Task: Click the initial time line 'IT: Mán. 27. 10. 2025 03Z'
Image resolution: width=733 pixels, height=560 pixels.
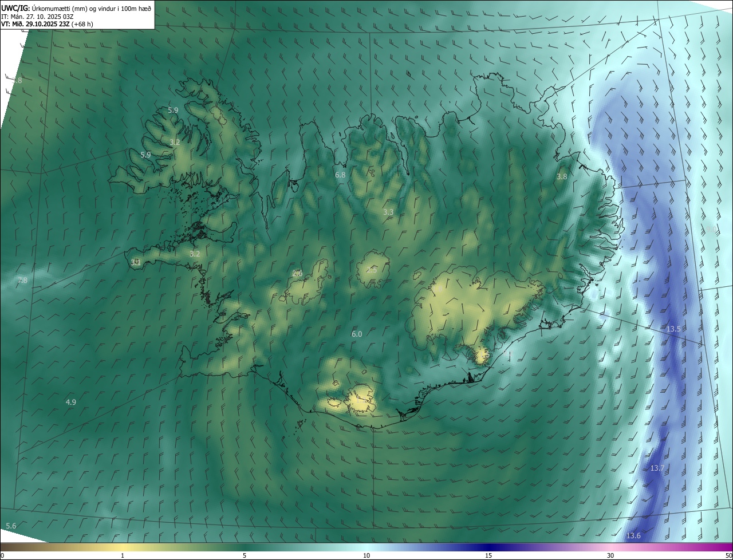Action: (37, 16)
